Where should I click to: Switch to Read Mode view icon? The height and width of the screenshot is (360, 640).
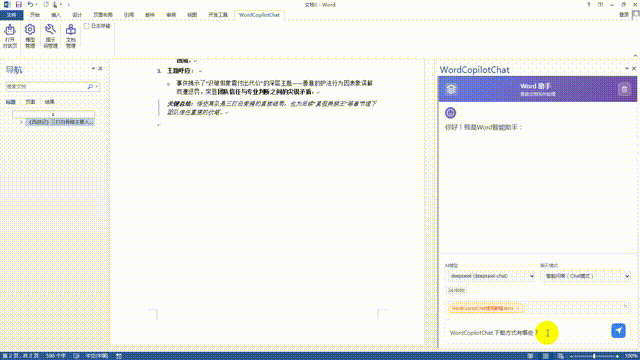(530, 356)
